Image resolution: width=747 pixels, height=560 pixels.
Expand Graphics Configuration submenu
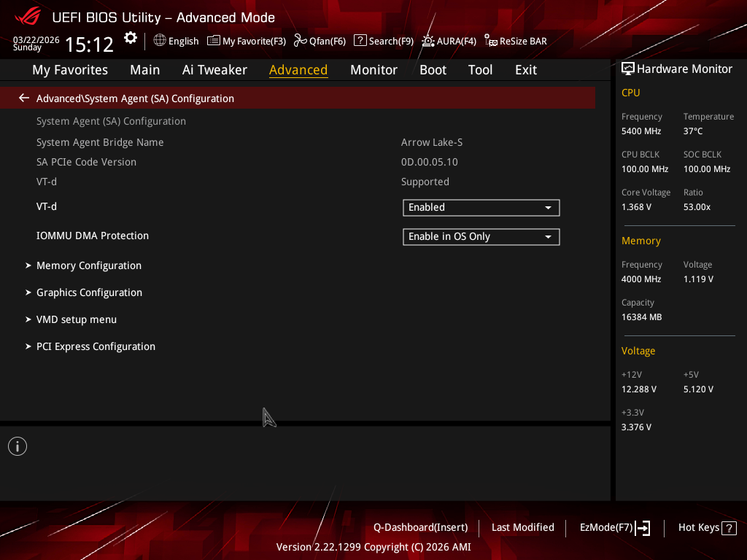(x=89, y=292)
